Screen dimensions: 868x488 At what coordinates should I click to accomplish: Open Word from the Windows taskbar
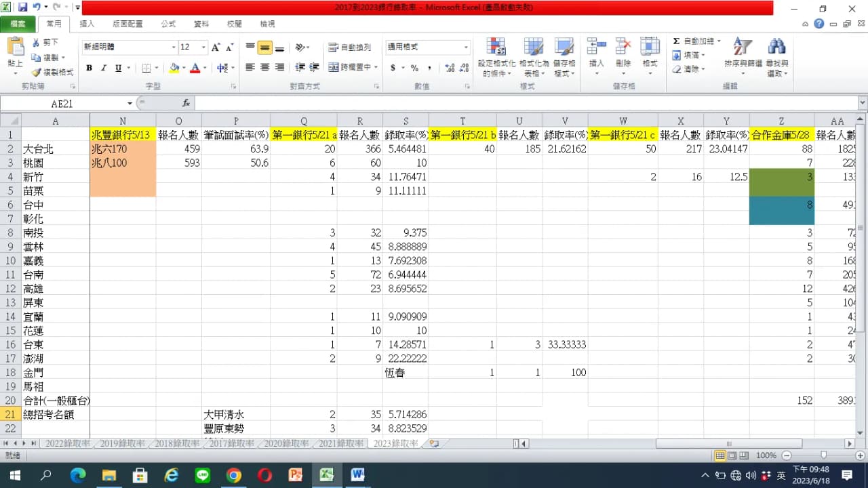click(x=357, y=475)
